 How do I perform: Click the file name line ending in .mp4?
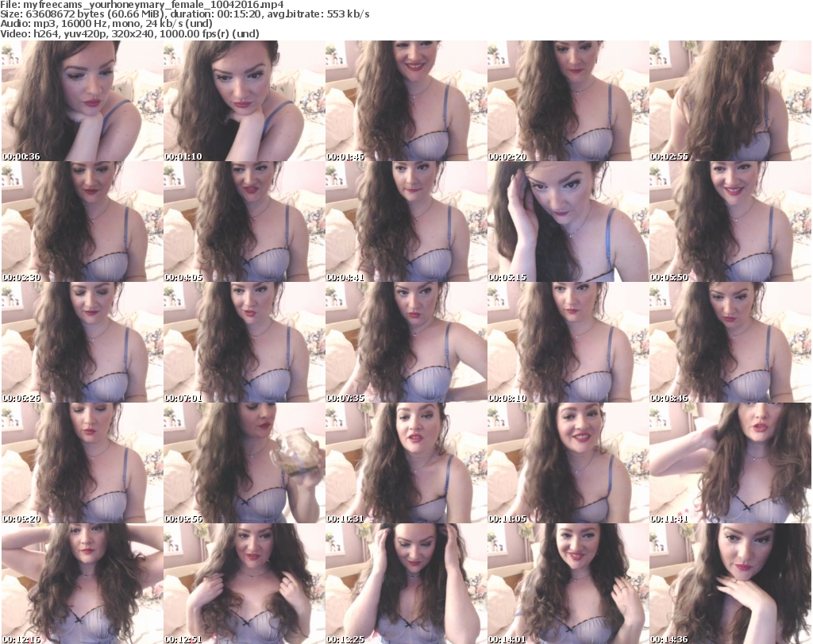tap(142, 5)
